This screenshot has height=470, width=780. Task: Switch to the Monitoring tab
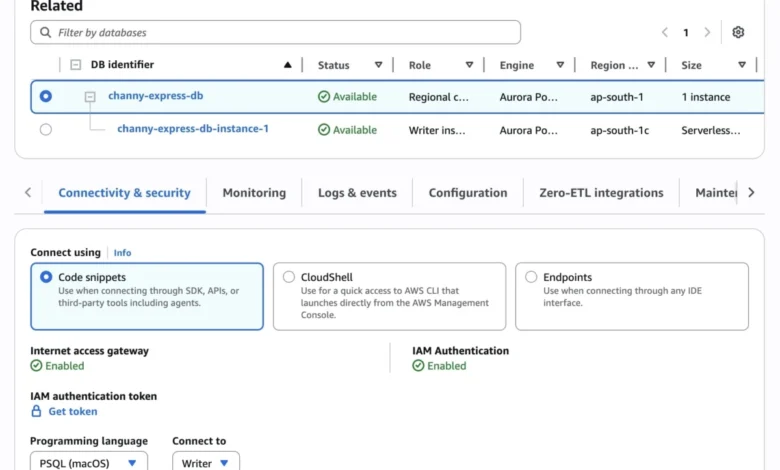254,193
